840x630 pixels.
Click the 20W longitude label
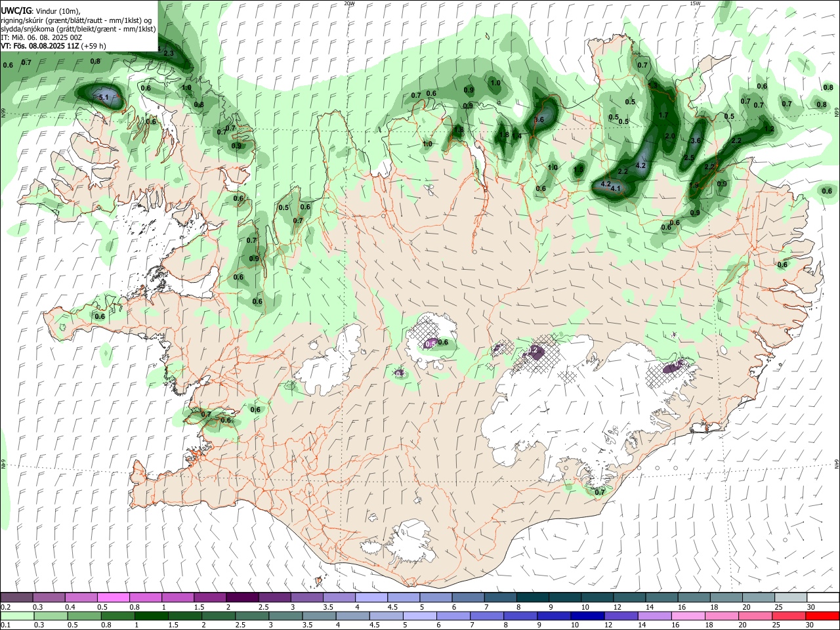click(349, 3)
